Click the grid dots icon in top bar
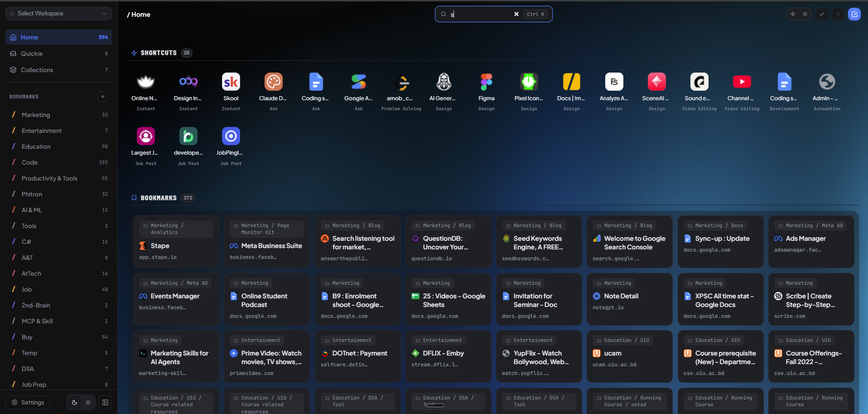 [x=838, y=14]
